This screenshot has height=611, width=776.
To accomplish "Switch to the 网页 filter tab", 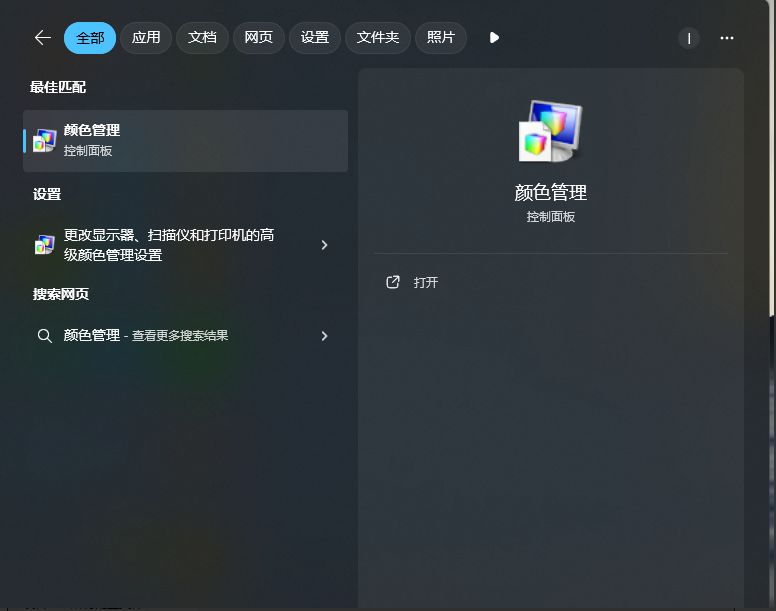I will pyautogui.click(x=259, y=38).
